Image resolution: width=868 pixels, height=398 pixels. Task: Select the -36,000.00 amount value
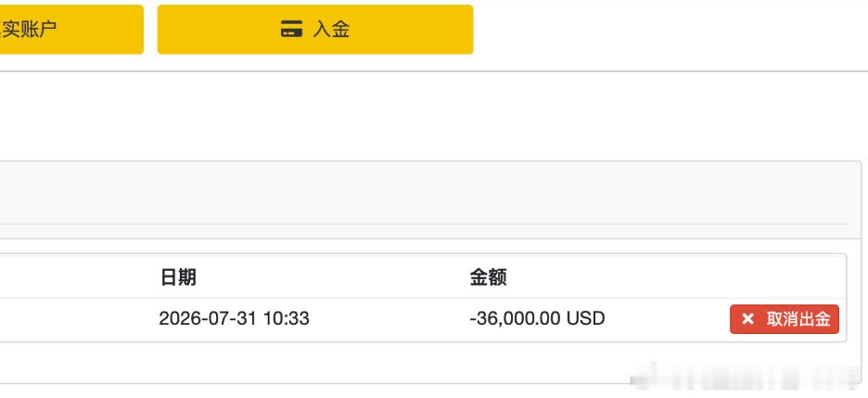click(x=515, y=318)
